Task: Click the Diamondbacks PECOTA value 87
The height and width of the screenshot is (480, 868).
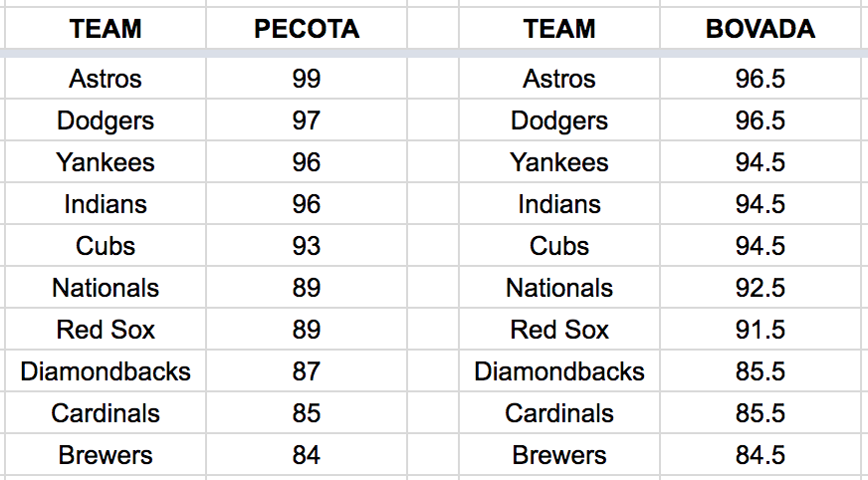Action: tap(307, 371)
